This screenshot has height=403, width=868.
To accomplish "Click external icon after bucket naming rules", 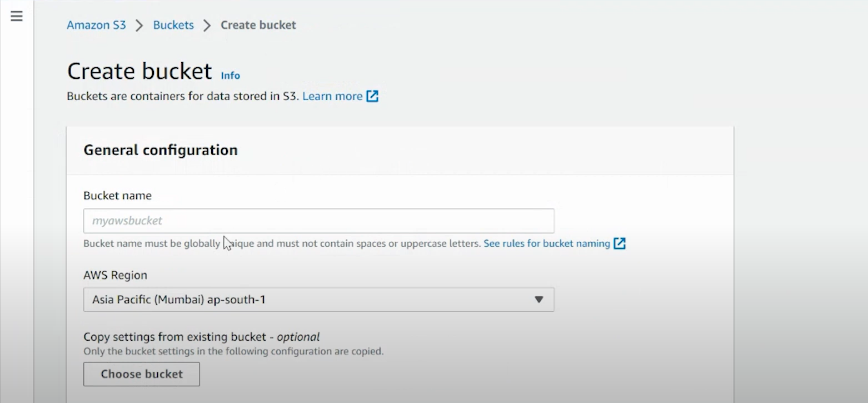I will click(x=620, y=243).
